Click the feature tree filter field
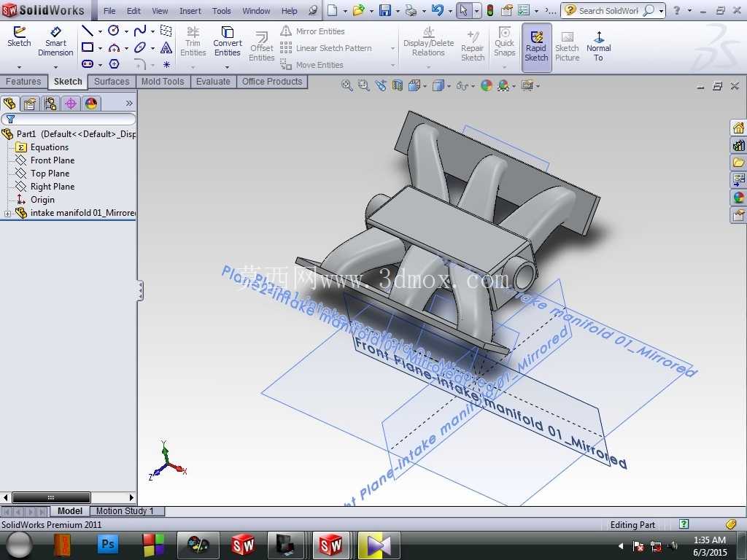This screenshot has width=747, height=560. click(x=69, y=119)
